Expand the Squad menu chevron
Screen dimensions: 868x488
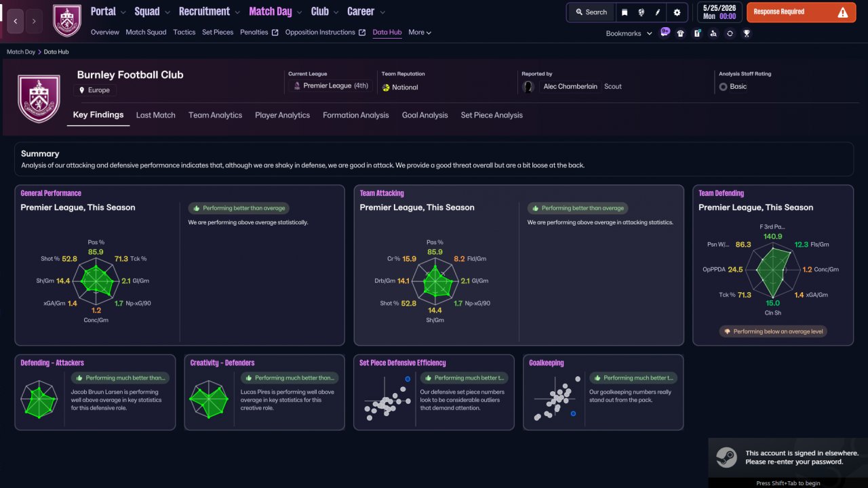coord(166,12)
